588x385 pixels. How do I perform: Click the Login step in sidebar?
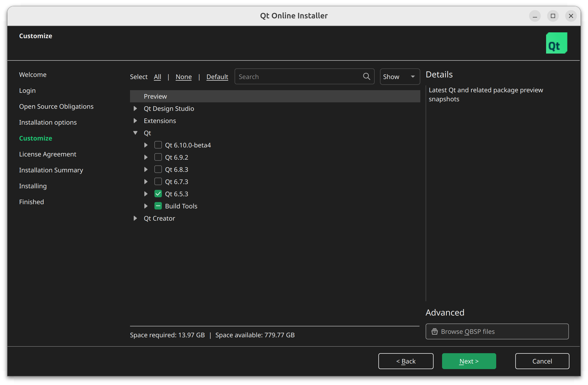(x=27, y=90)
